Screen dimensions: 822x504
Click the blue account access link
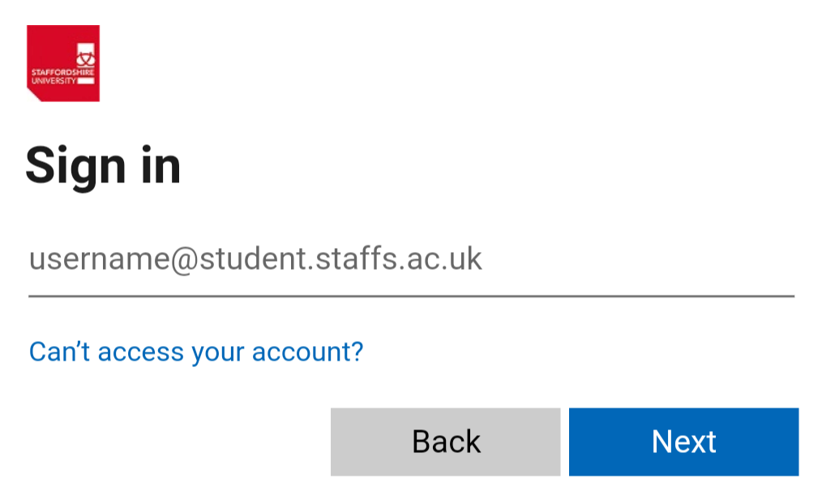coord(196,352)
